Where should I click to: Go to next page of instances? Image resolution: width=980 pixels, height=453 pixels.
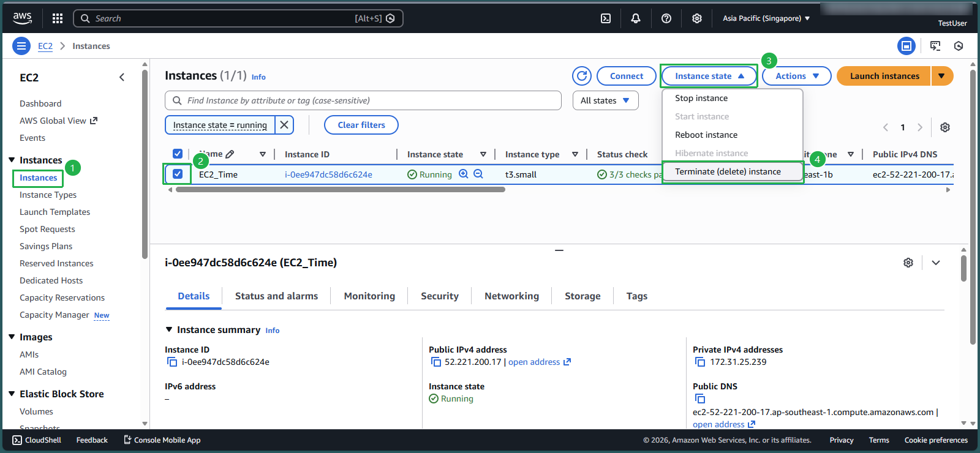pos(920,127)
